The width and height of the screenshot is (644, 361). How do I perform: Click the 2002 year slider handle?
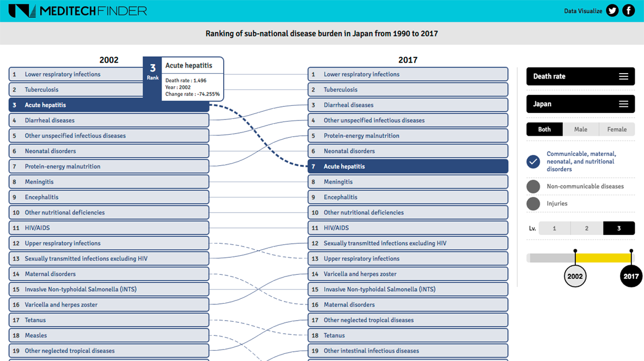[x=575, y=276]
